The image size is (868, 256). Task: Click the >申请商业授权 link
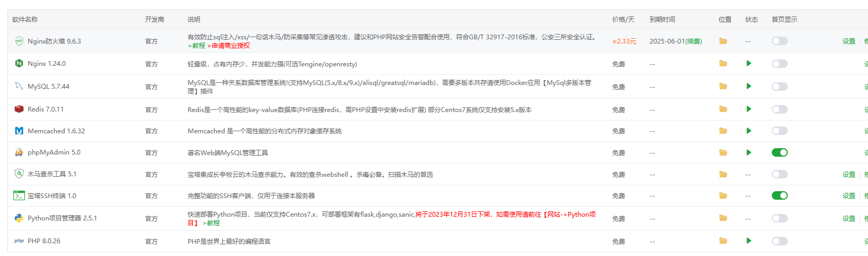pos(229,46)
